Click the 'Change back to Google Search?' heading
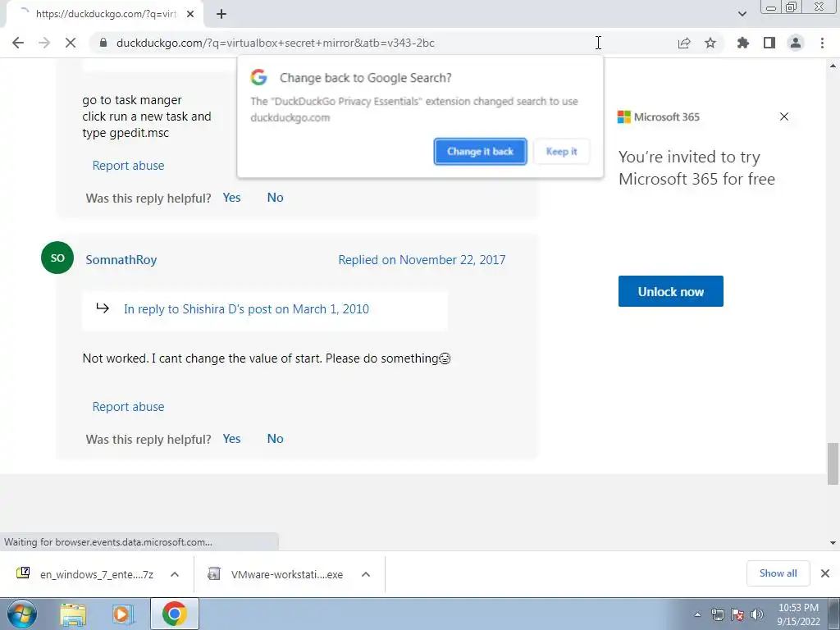Viewport: 840px width, 630px height. coord(365,78)
